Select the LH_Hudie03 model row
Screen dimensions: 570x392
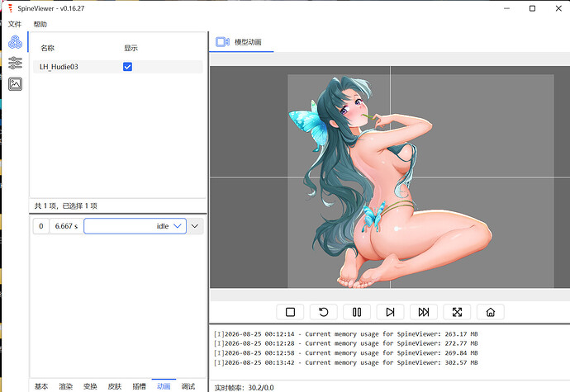[118, 67]
